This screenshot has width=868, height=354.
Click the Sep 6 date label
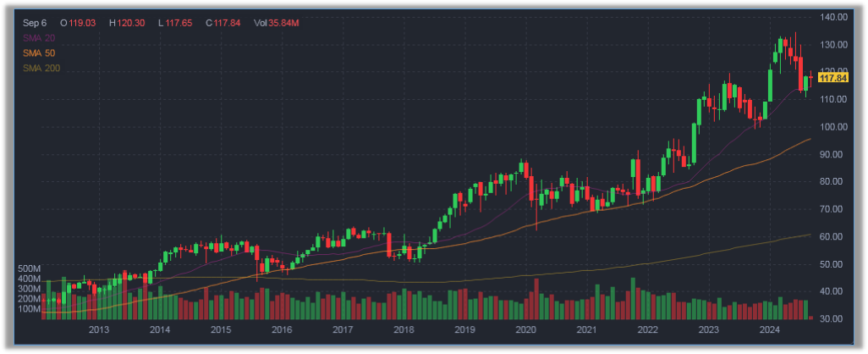[35, 23]
